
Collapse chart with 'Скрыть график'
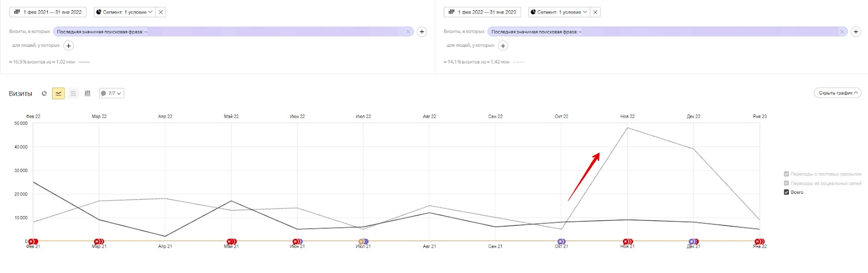(838, 93)
